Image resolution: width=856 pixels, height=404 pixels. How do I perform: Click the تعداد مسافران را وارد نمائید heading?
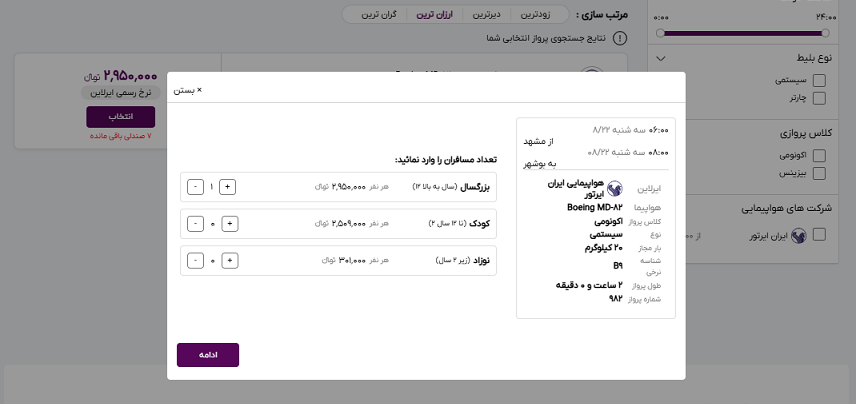pos(445,160)
